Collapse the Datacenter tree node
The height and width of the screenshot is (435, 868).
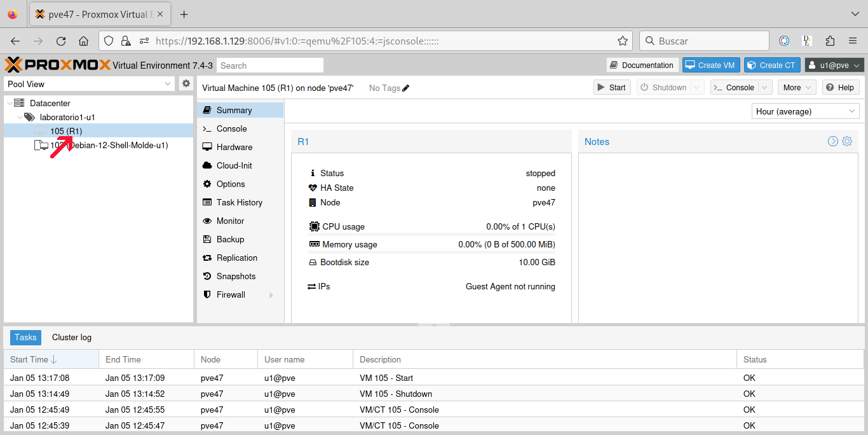pos(8,103)
